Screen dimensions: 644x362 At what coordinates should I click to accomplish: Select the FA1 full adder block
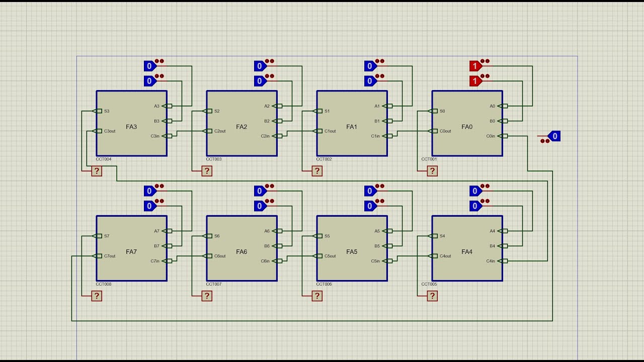coord(352,124)
